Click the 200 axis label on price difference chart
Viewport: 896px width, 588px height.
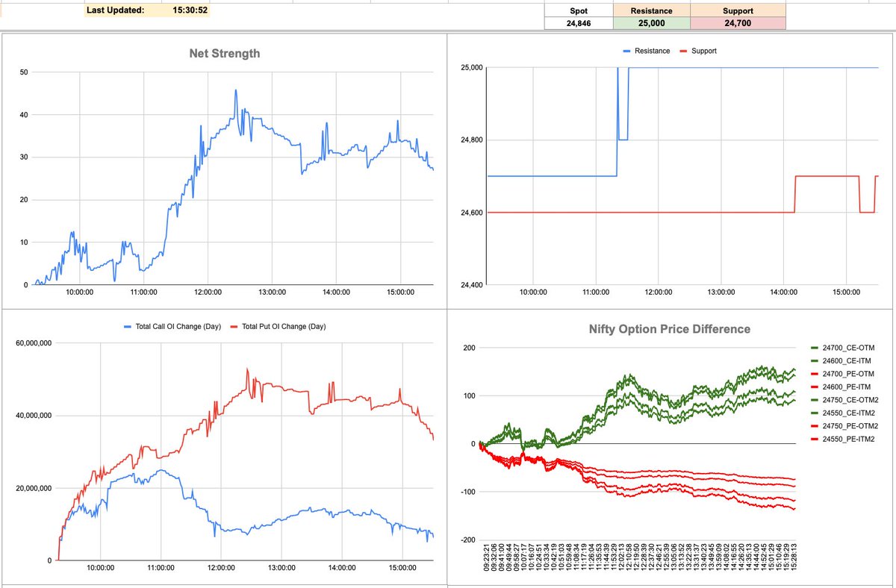469,348
